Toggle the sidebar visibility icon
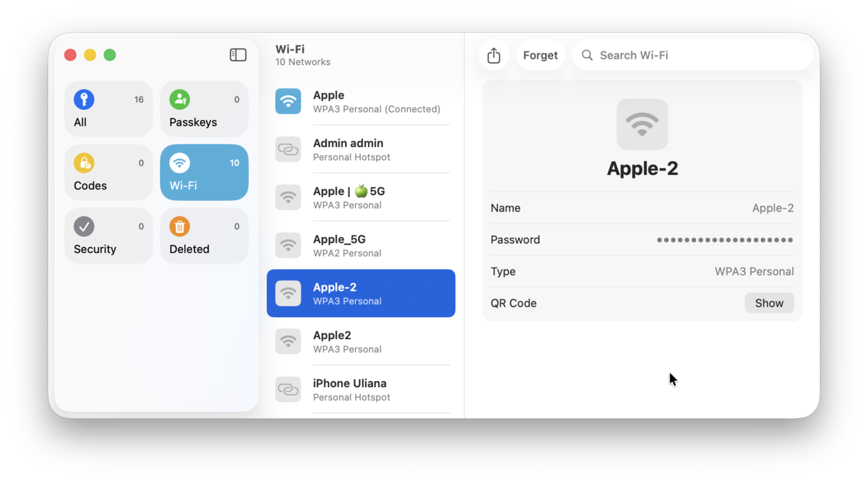868x482 pixels. point(238,55)
